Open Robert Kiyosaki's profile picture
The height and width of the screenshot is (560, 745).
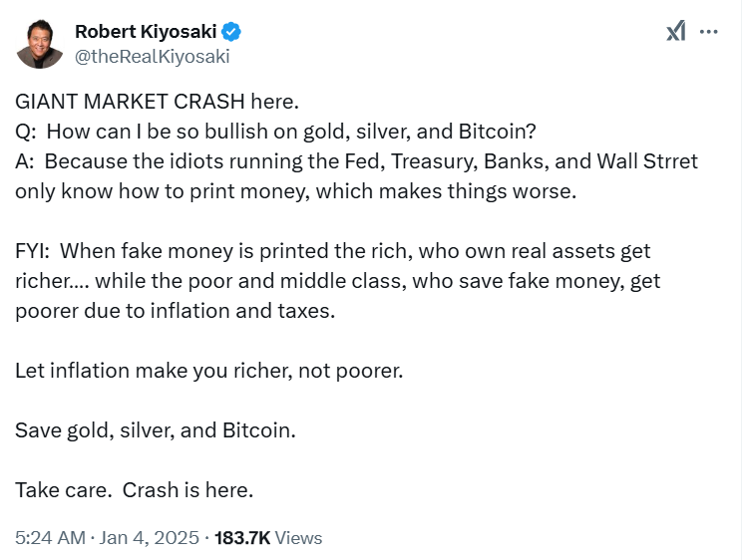click(40, 44)
